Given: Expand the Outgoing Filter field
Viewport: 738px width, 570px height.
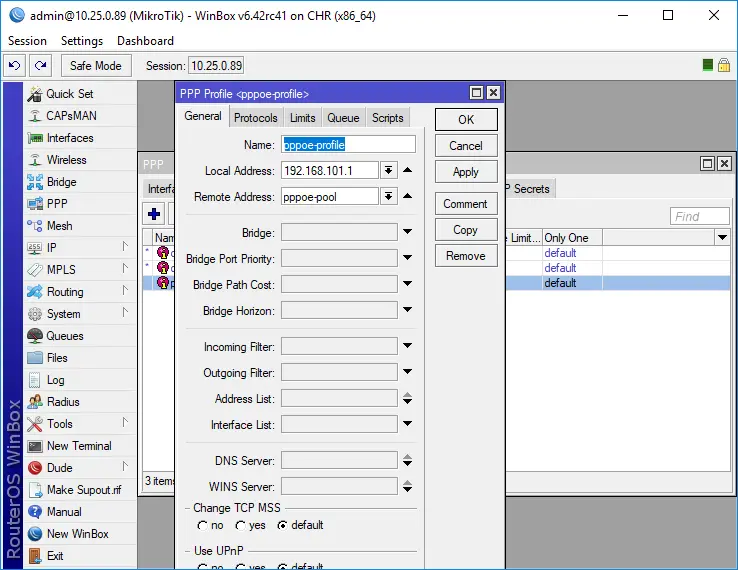Looking at the screenshot, I should 408,372.
